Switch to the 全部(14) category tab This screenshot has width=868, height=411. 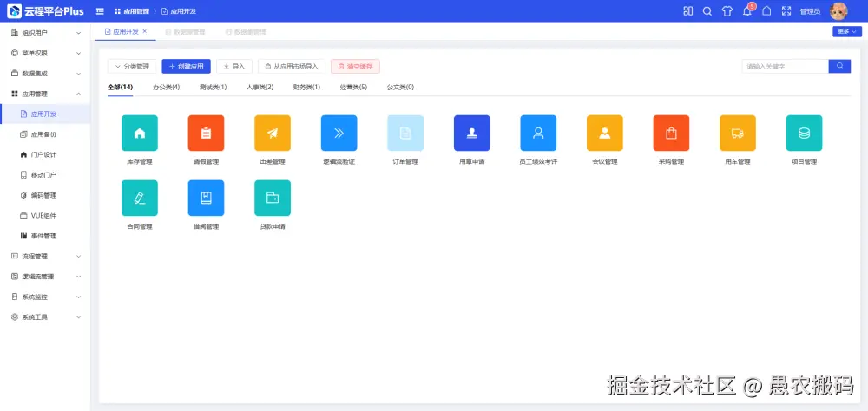click(x=120, y=88)
